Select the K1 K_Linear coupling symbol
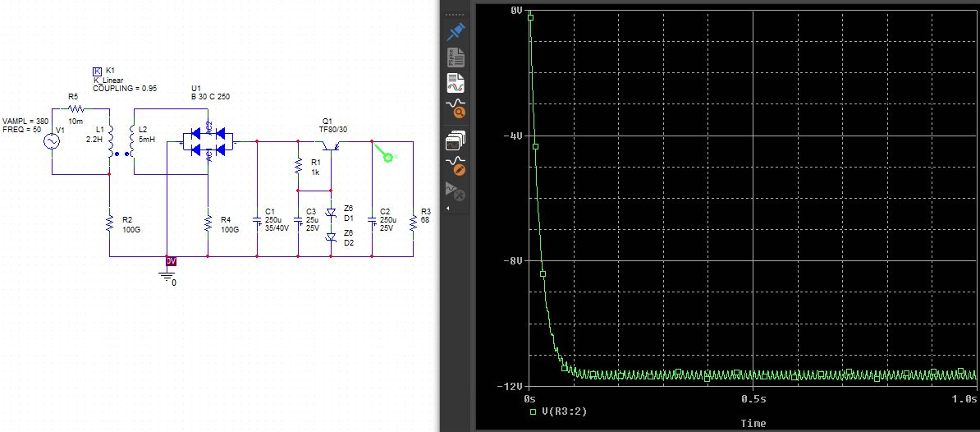Viewport: 980px width, 432px height. (x=98, y=71)
